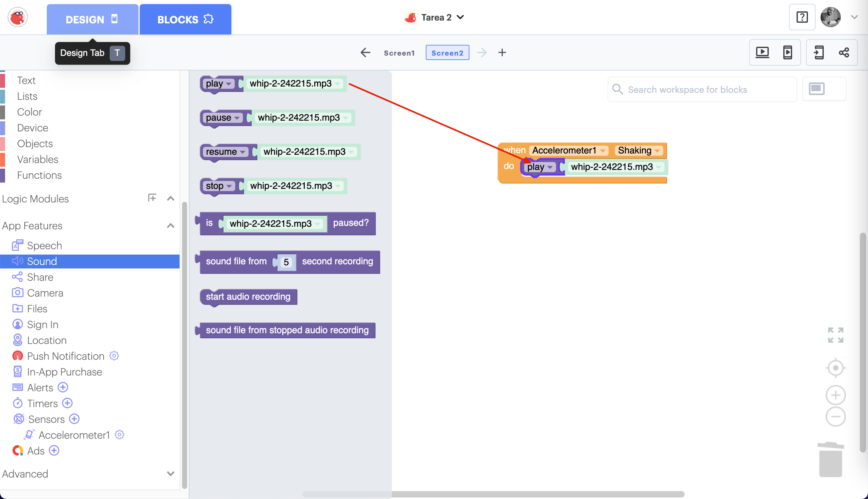This screenshot has width=868, height=499.
Task: Add a new Timers component
Action: point(68,403)
